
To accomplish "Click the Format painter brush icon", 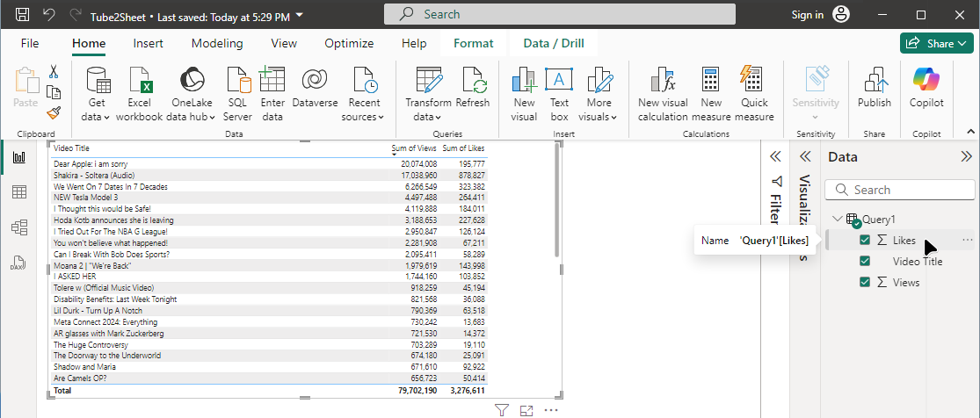I will click(x=54, y=113).
